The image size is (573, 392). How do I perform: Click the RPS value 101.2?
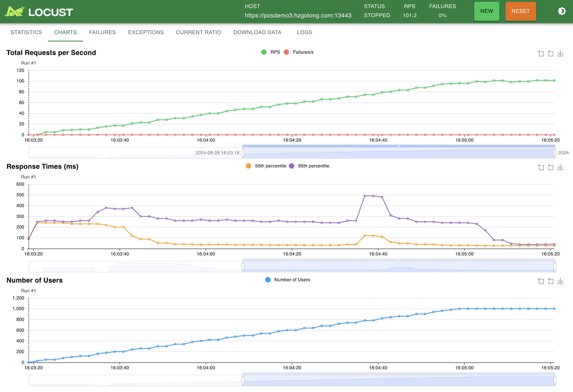(410, 15)
